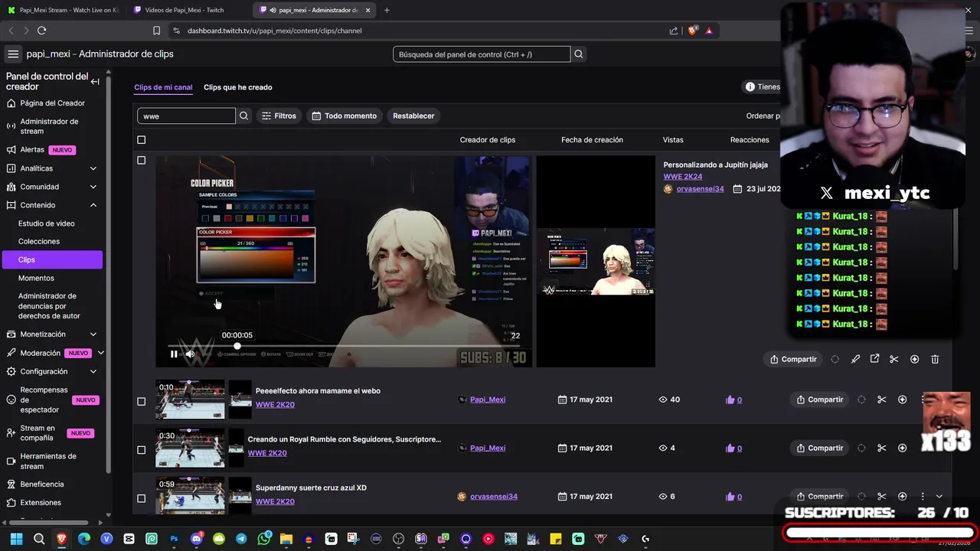The width and height of the screenshot is (980, 551).
Task: Bookmark the page in the address bar
Action: point(156,31)
